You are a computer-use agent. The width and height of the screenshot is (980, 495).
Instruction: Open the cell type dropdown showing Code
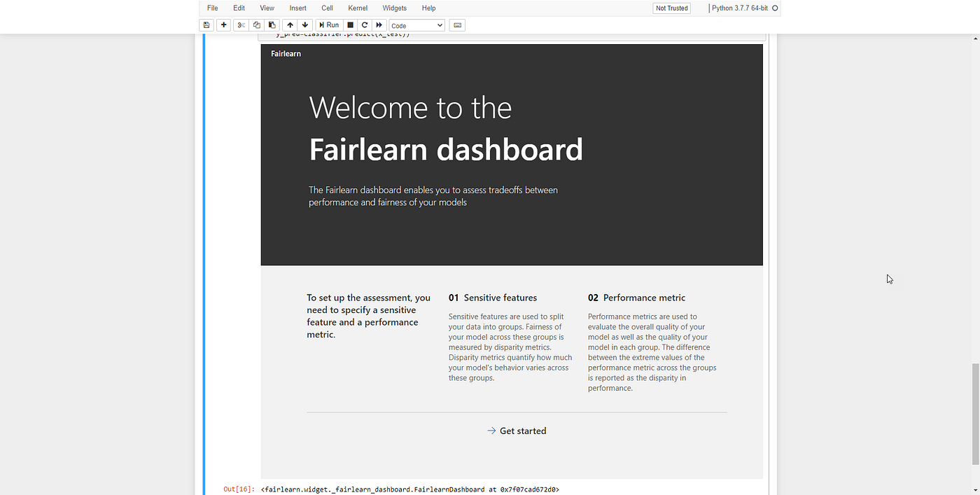pyautogui.click(x=416, y=25)
